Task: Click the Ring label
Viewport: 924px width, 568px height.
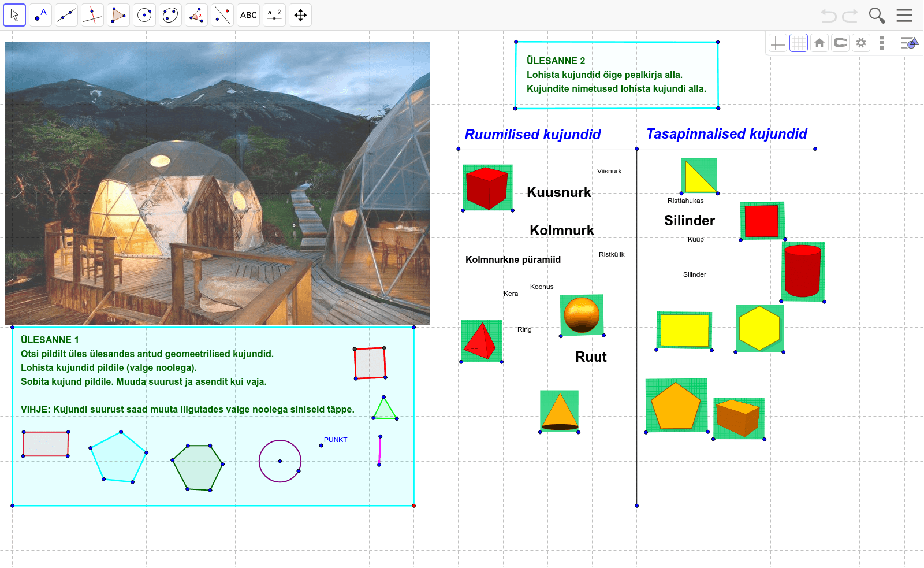Action: (x=524, y=329)
